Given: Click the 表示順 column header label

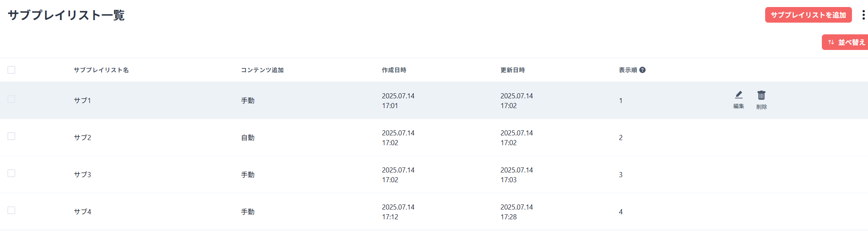Looking at the screenshot, I should (628, 70).
